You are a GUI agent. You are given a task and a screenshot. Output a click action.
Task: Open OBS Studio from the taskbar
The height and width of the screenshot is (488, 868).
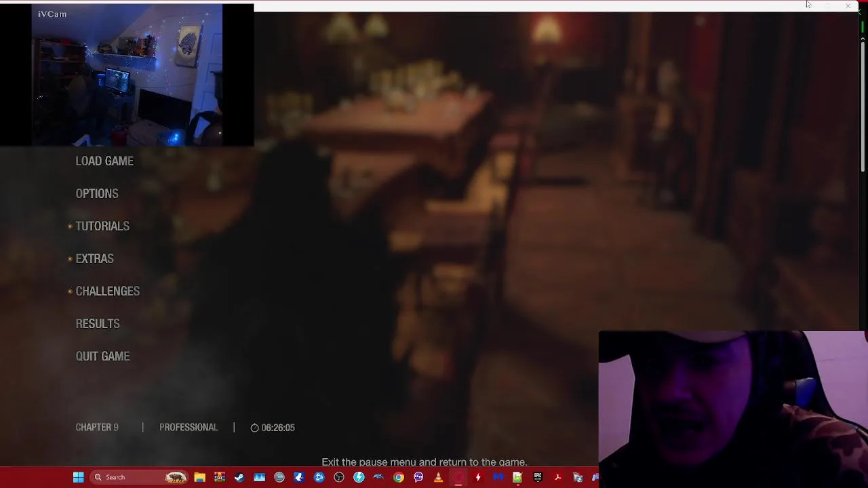[x=338, y=477]
